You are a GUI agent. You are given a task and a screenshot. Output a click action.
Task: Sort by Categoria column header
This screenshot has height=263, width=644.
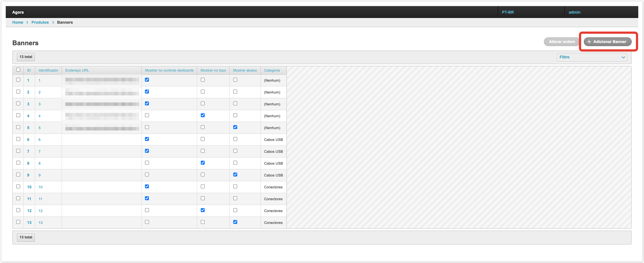pyautogui.click(x=271, y=70)
